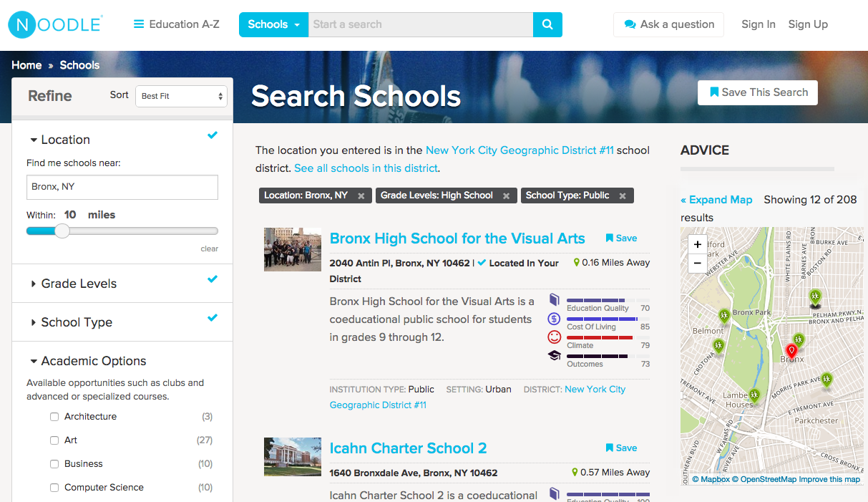Remove the Location: Bronx, NY filter tag
The image size is (868, 502).
click(x=361, y=196)
